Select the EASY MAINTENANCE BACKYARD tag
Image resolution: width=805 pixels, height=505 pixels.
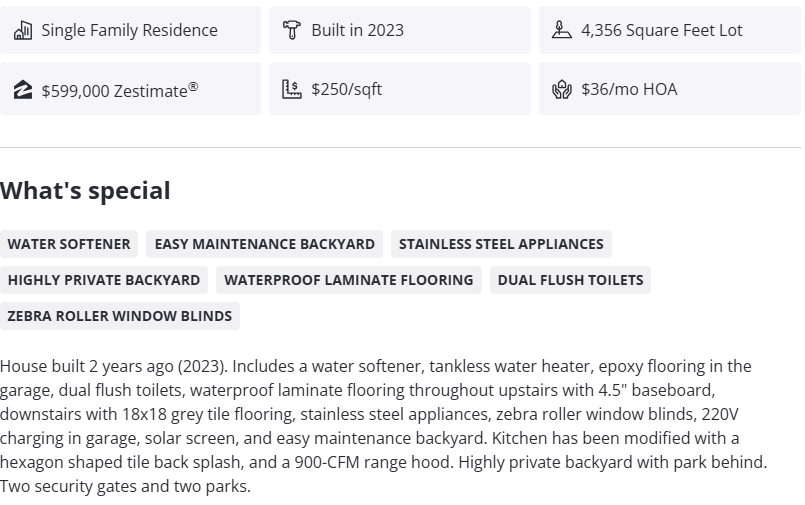(265, 244)
